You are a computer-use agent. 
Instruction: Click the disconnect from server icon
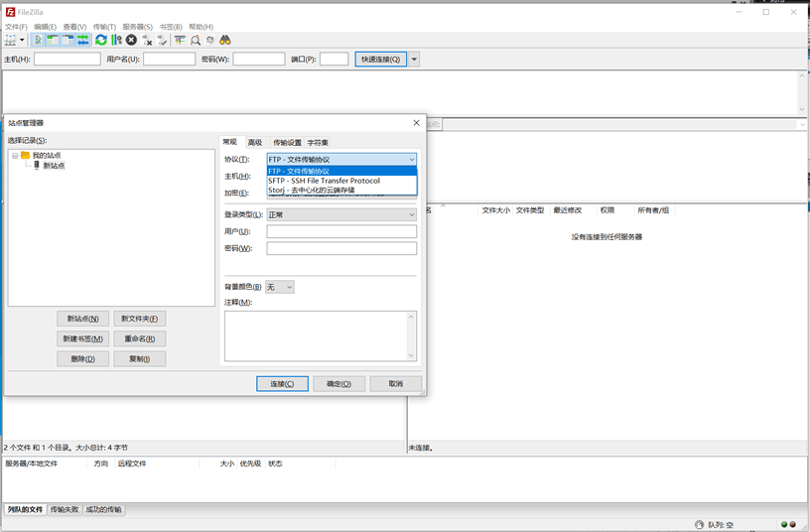pyautogui.click(x=147, y=40)
